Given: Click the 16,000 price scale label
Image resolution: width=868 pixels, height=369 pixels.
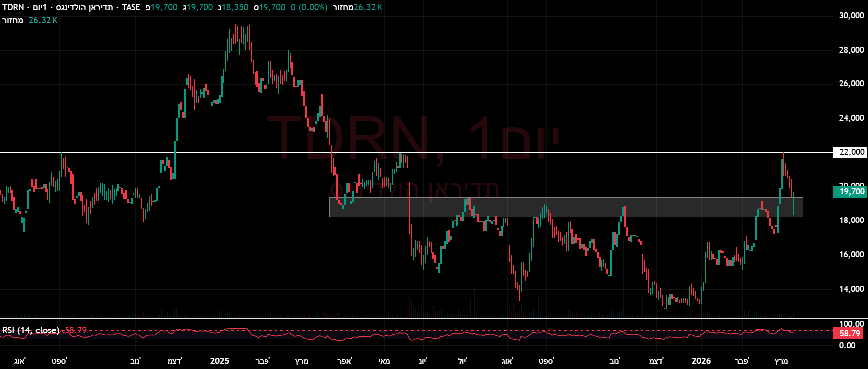Looking at the screenshot, I should (851, 254).
